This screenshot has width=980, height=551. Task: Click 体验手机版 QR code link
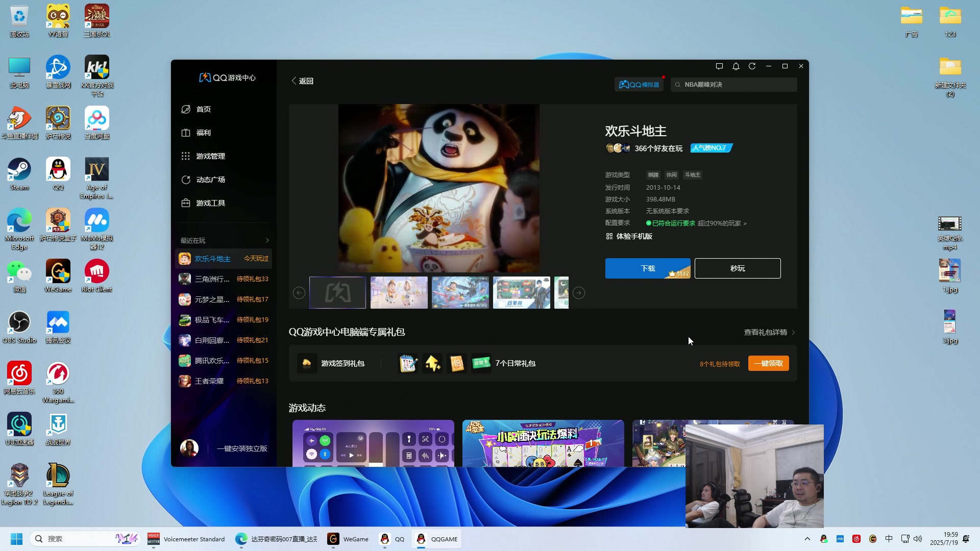pyautogui.click(x=629, y=236)
